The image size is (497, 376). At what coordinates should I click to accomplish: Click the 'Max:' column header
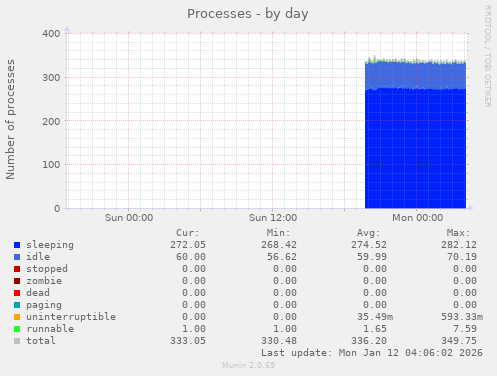(x=459, y=233)
